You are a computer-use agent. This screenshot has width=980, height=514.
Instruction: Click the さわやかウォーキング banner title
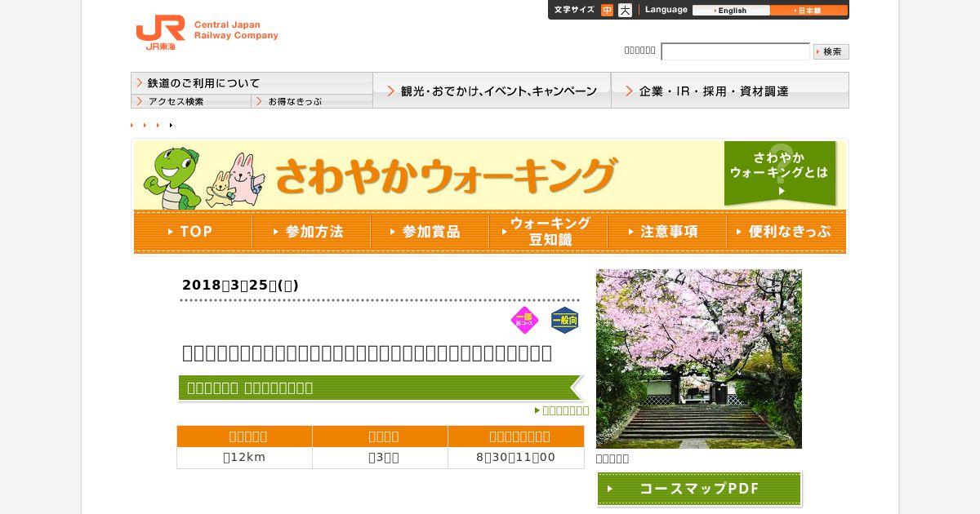[x=445, y=175]
